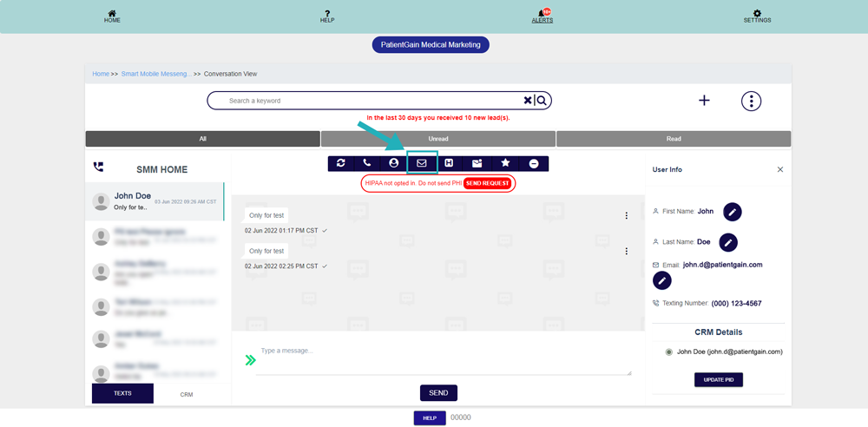Image resolution: width=868 pixels, height=427 pixels.
Task: Star this conversation as favorite
Action: pos(505,163)
